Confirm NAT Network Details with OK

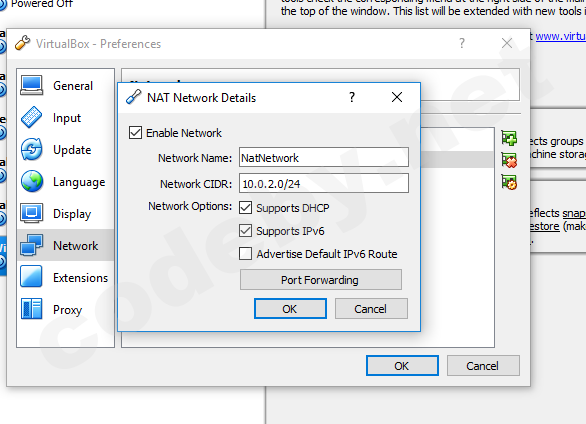coord(290,309)
